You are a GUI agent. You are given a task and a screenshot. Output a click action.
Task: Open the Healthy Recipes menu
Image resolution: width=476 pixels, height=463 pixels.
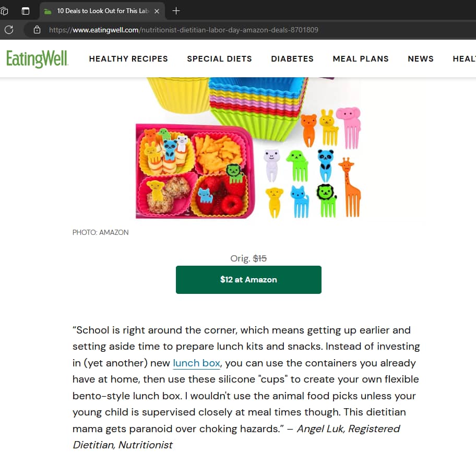128,58
